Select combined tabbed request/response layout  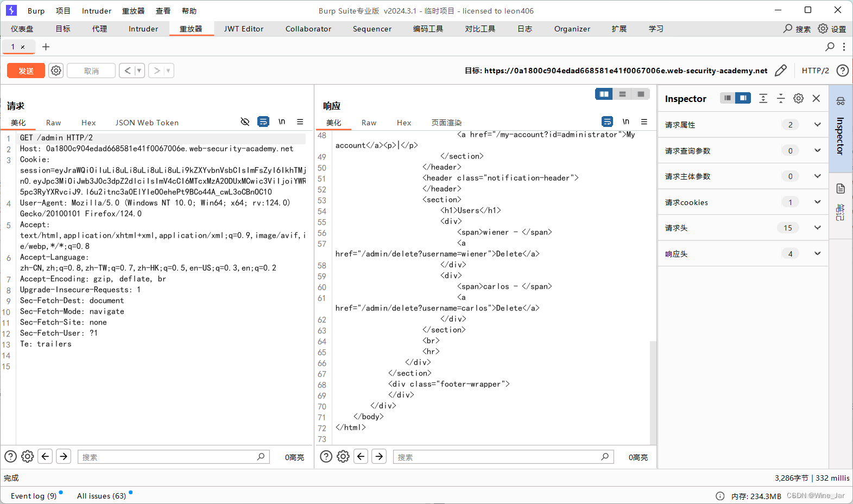click(x=641, y=94)
